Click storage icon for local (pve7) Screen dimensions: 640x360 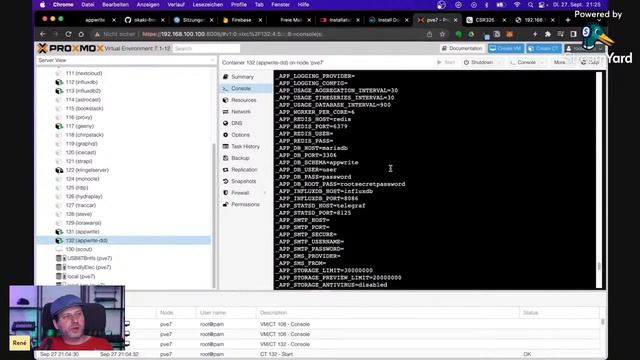[61, 276]
